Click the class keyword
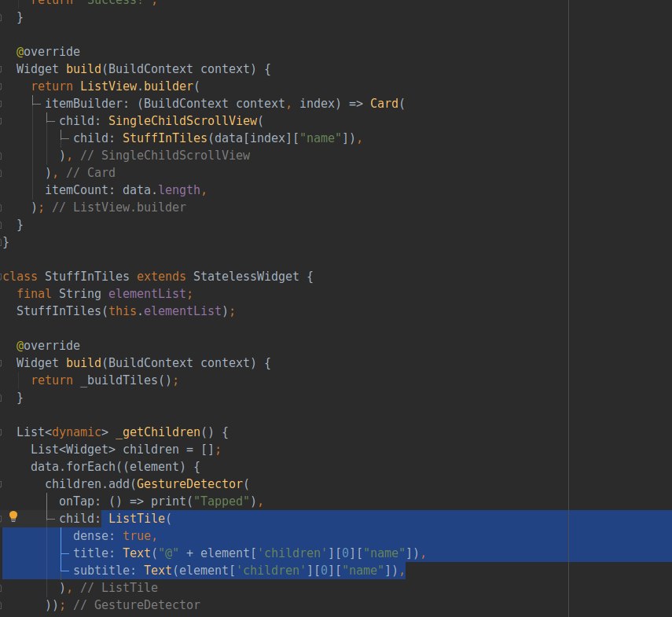This screenshot has width=672, height=617. pos(20,277)
